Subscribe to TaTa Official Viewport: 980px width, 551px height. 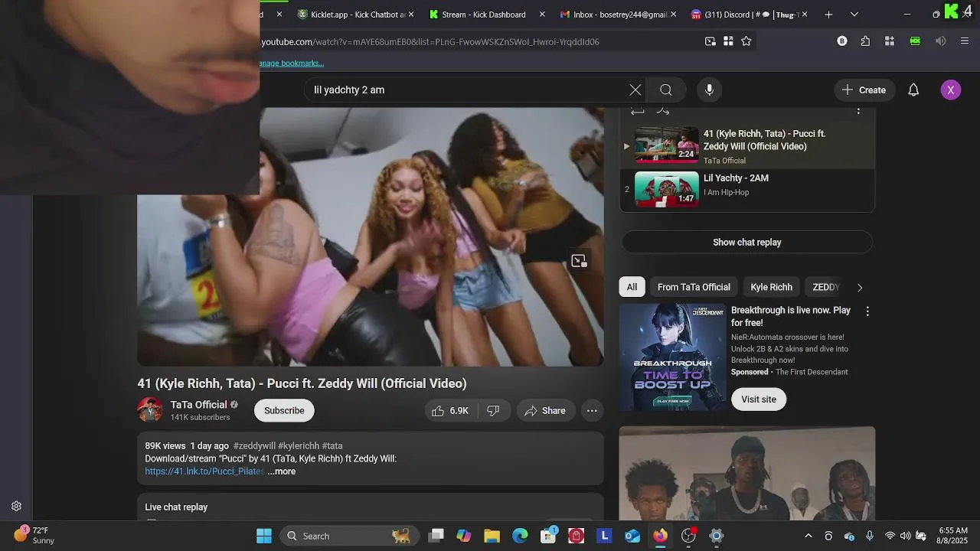tap(284, 411)
